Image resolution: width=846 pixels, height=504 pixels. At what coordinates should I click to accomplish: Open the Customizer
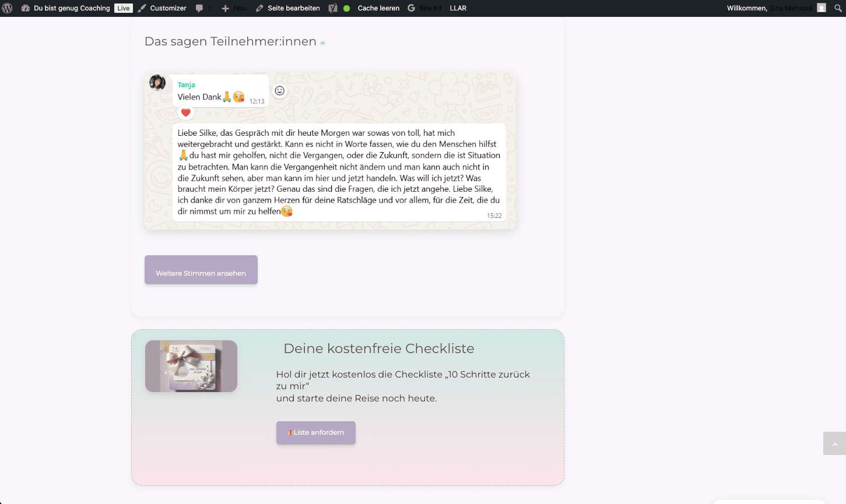(x=162, y=8)
